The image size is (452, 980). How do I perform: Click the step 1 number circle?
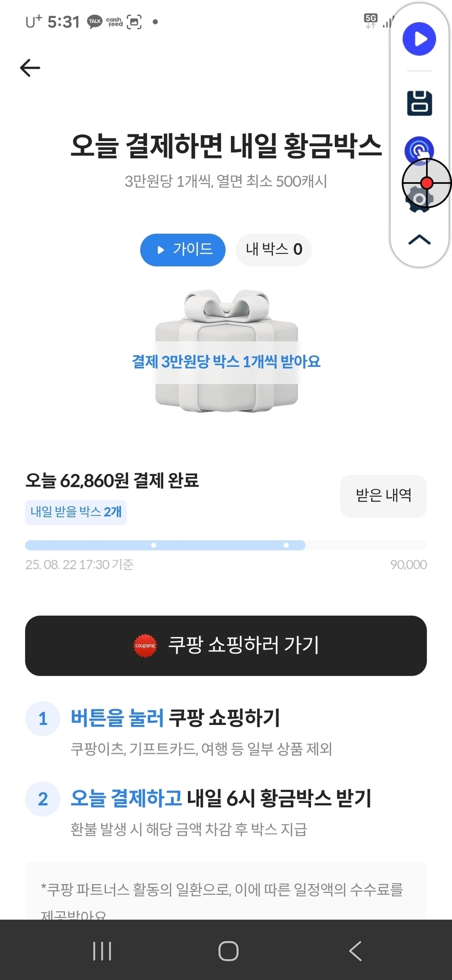pyautogui.click(x=42, y=718)
